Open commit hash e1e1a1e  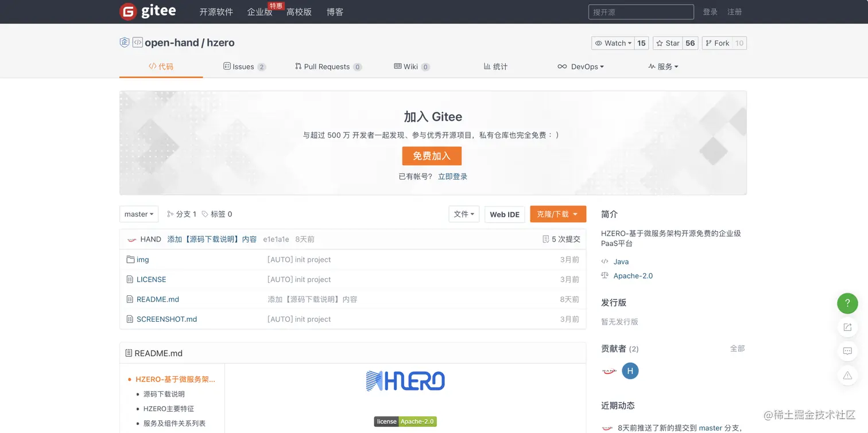(x=276, y=239)
